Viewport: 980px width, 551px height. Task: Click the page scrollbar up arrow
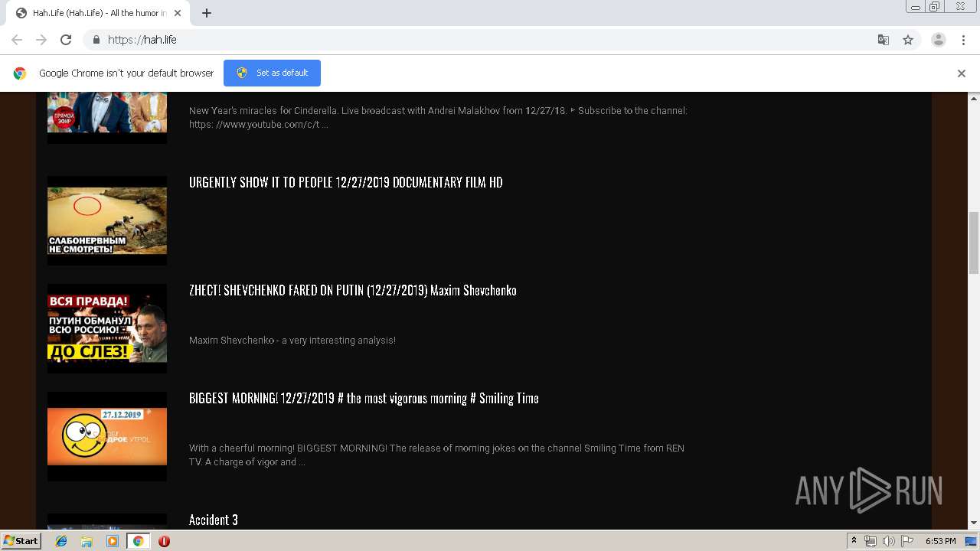(974, 99)
